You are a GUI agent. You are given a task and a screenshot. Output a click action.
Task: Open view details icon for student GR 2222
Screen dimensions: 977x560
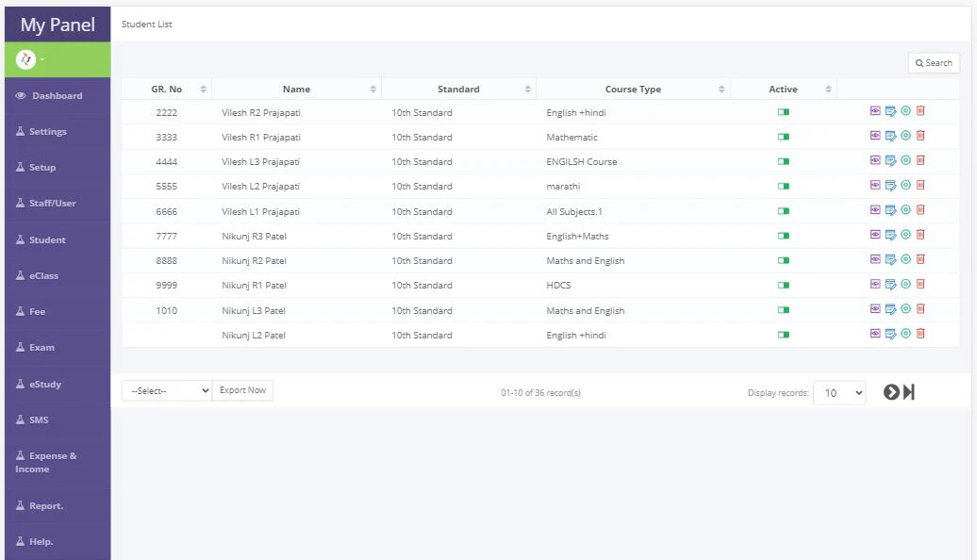[875, 110]
